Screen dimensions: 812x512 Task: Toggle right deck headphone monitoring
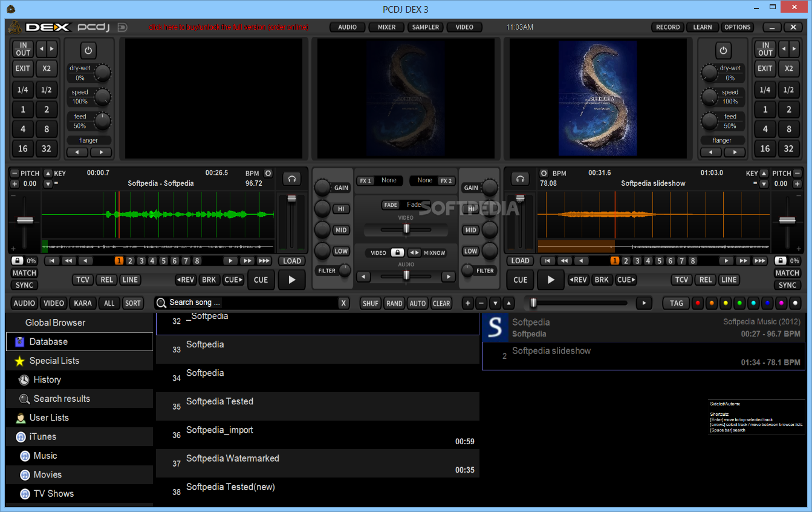(x=519, y=179)
